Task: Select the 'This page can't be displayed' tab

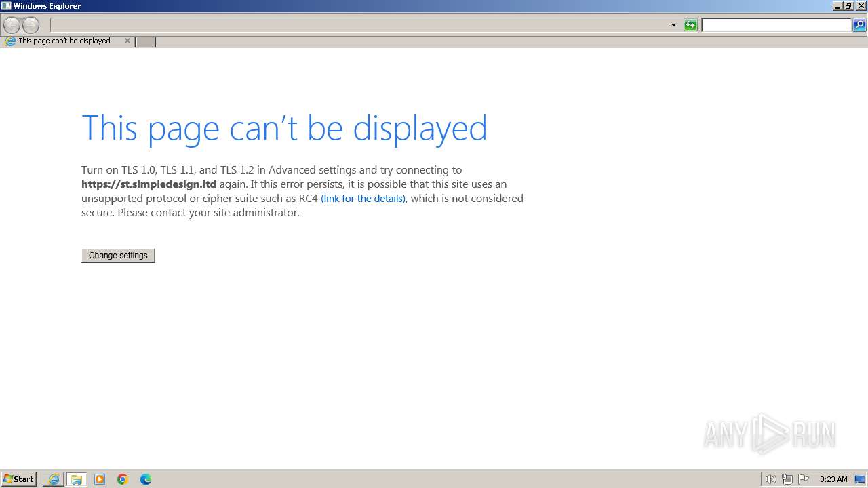Action: [x=64, y=41]
